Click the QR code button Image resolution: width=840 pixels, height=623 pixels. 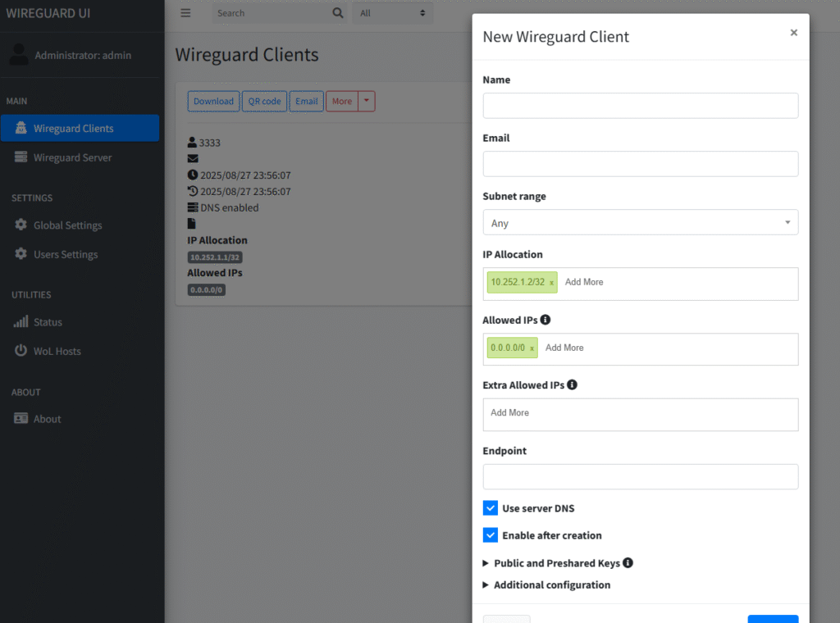[264, 102]
